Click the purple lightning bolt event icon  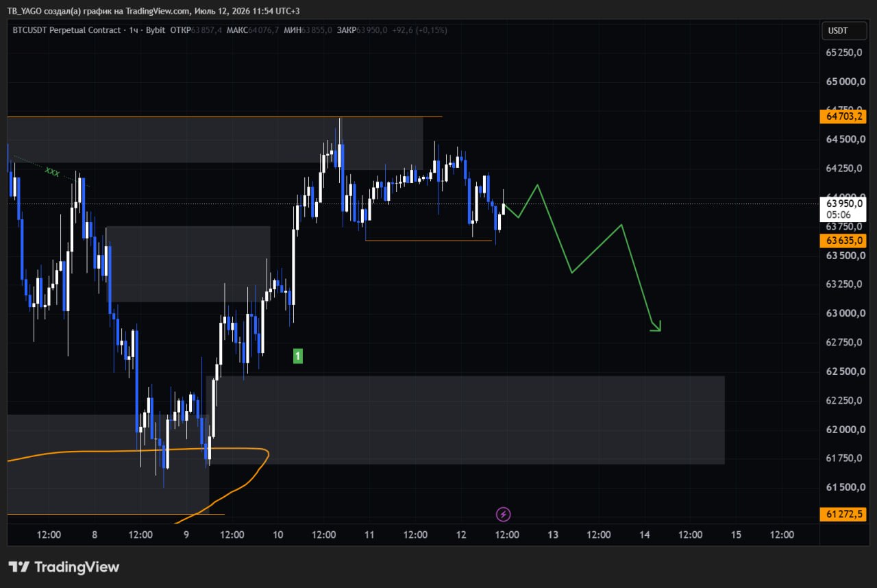(504, 514)
